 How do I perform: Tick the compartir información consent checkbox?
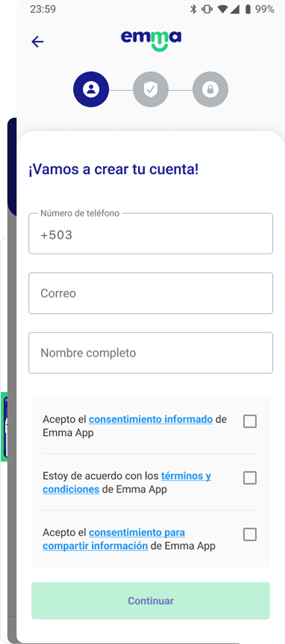(250, 535)
